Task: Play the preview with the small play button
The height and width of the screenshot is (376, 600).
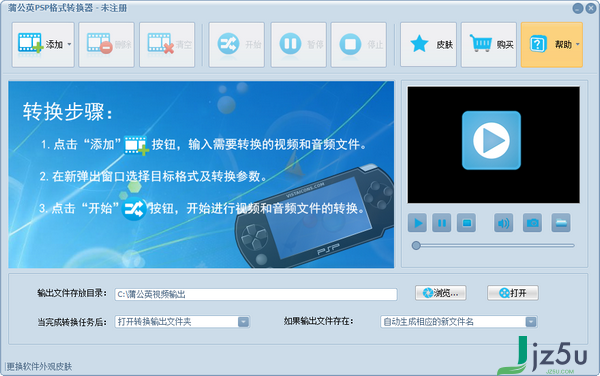Action: click(417, 223)
